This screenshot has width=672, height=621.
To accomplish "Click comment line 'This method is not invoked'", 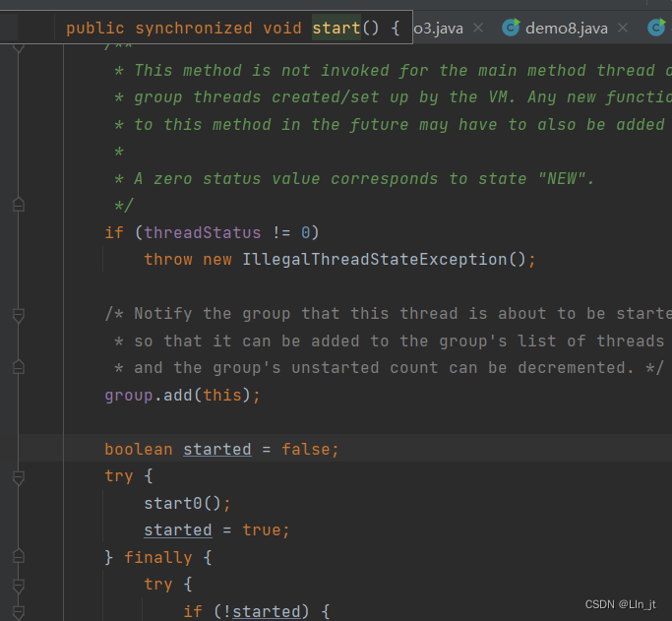I will tap(262, 70).
